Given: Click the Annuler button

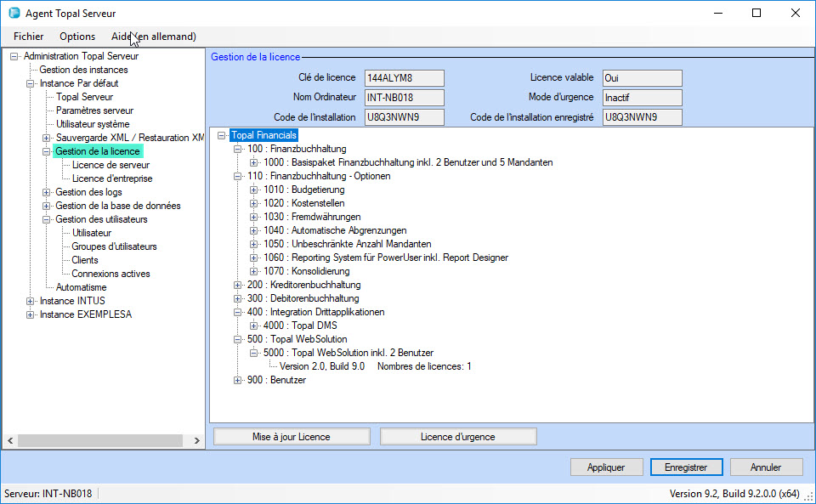Looking at the screenshot, I should tap(766, 467).
